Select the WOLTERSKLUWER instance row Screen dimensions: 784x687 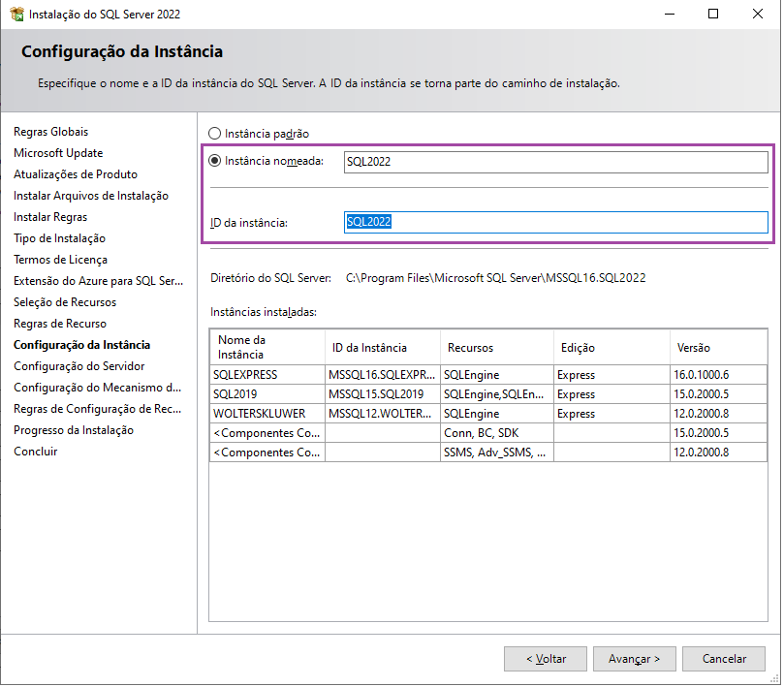pos(488,414)
